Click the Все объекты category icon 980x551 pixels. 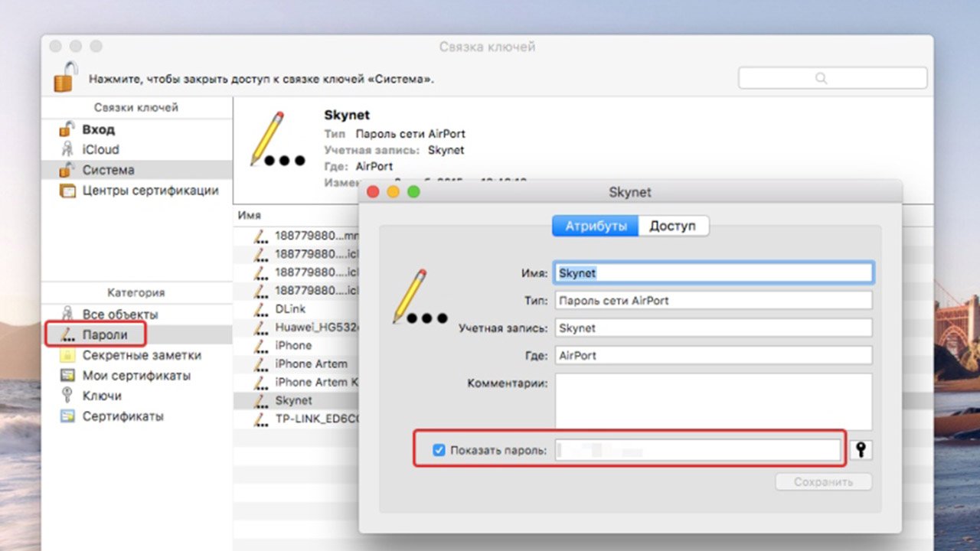point(67,315)
